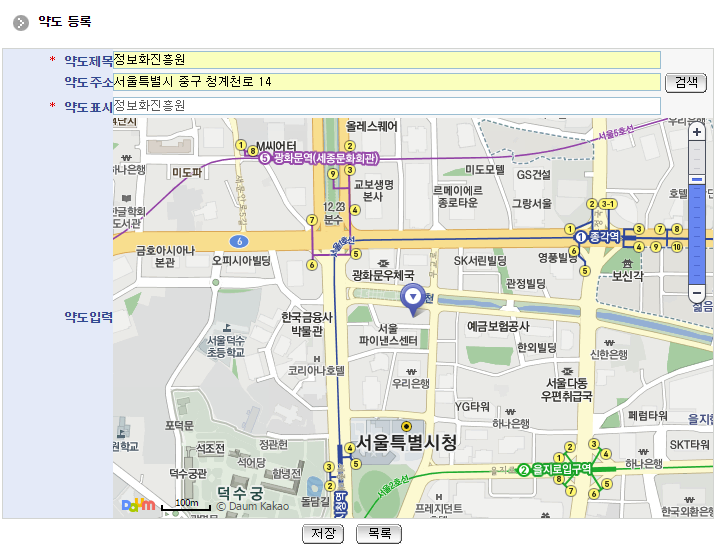The width and height of the screenshot is (715, 552).
Task: Select the 광화문역 line 5 station icon
Action: point(265,158)
